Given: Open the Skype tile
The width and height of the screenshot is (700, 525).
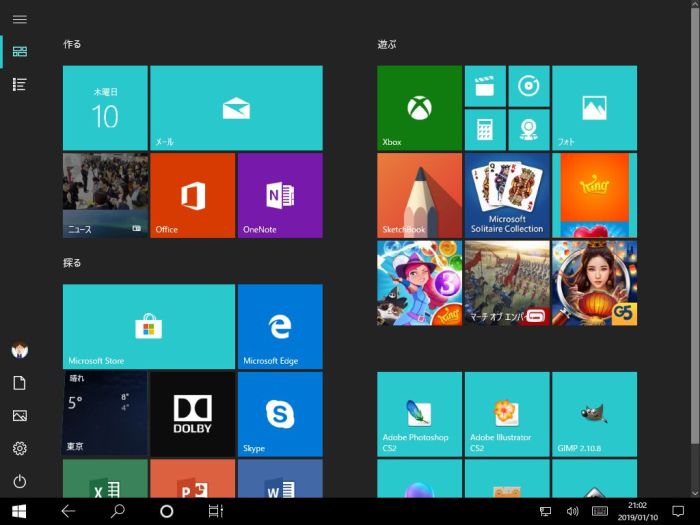Looking at the screenshot, I should (280, 414).
